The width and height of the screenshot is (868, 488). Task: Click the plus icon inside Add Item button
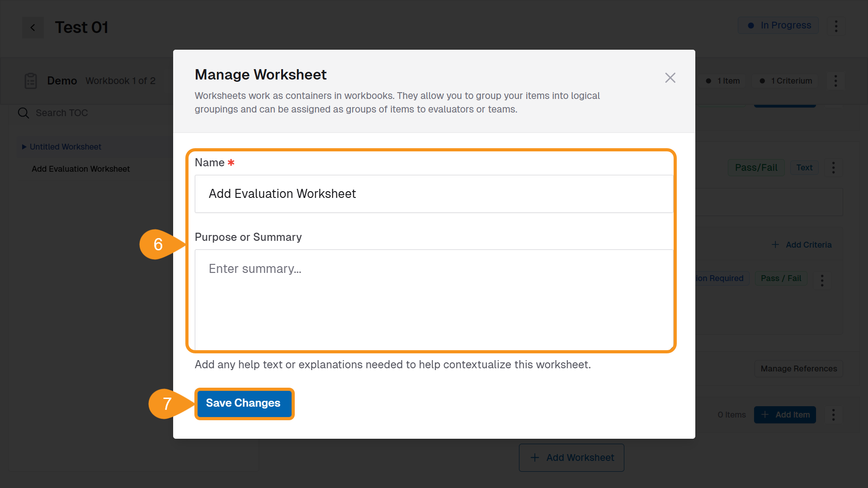point(765,414)
